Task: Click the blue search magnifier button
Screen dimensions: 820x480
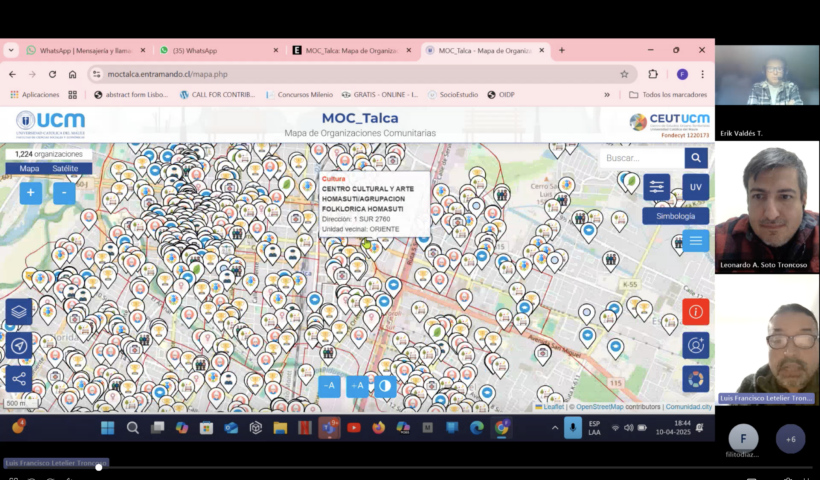Action: click(696, 158)
